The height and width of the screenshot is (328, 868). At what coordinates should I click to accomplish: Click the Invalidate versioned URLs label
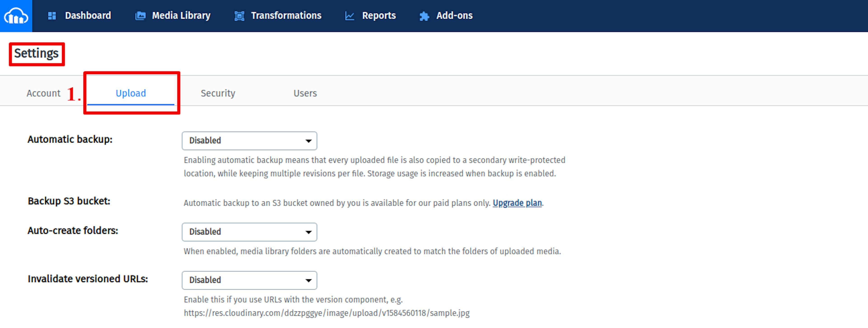coord(88,279)
